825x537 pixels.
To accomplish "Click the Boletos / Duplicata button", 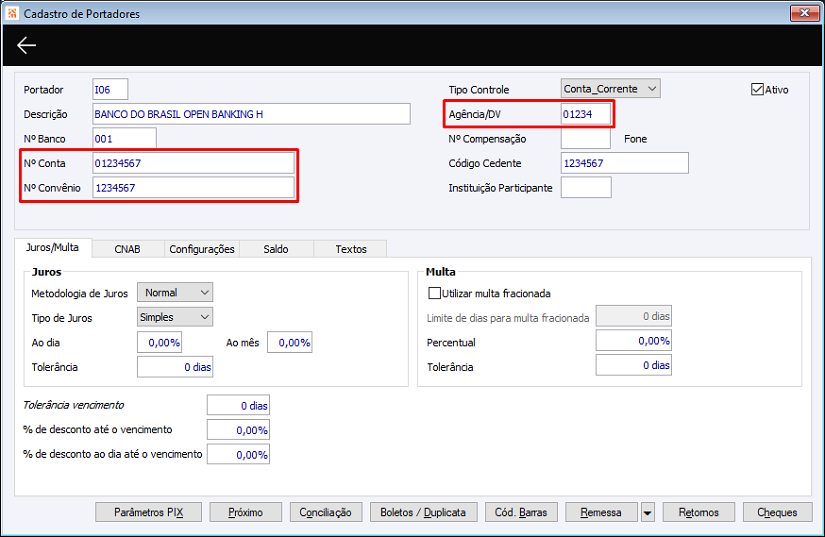I will [424, 512].
